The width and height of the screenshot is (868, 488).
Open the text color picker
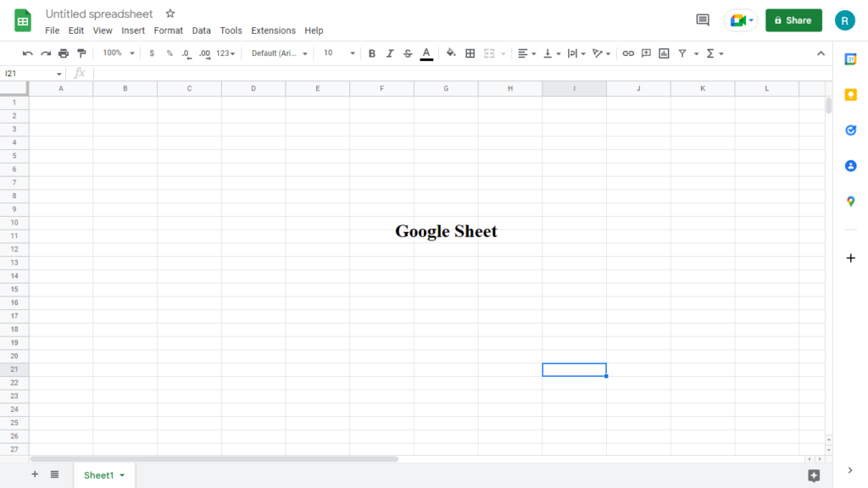426,53
